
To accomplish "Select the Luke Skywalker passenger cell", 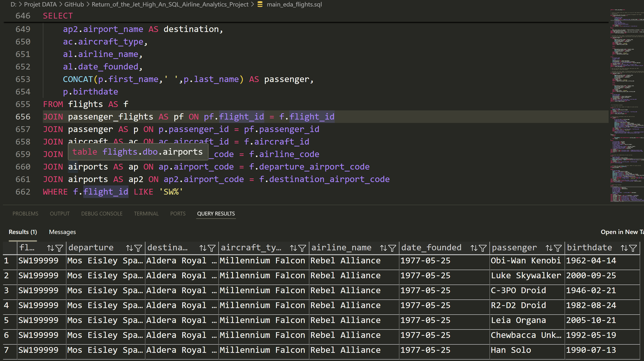I will click(x=526, y=275).
